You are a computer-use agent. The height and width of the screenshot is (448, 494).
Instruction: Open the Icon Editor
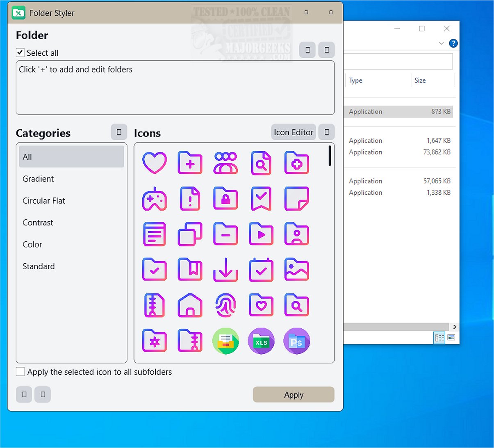293,132
